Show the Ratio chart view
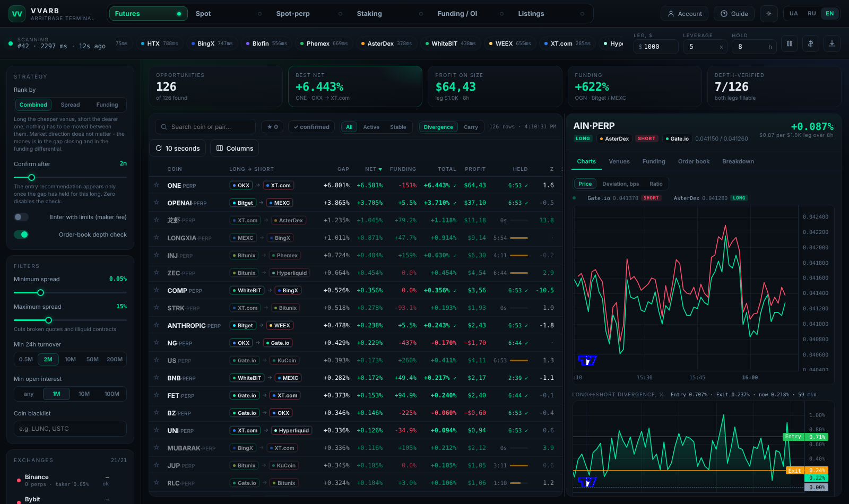 click(x=656, y=184)
